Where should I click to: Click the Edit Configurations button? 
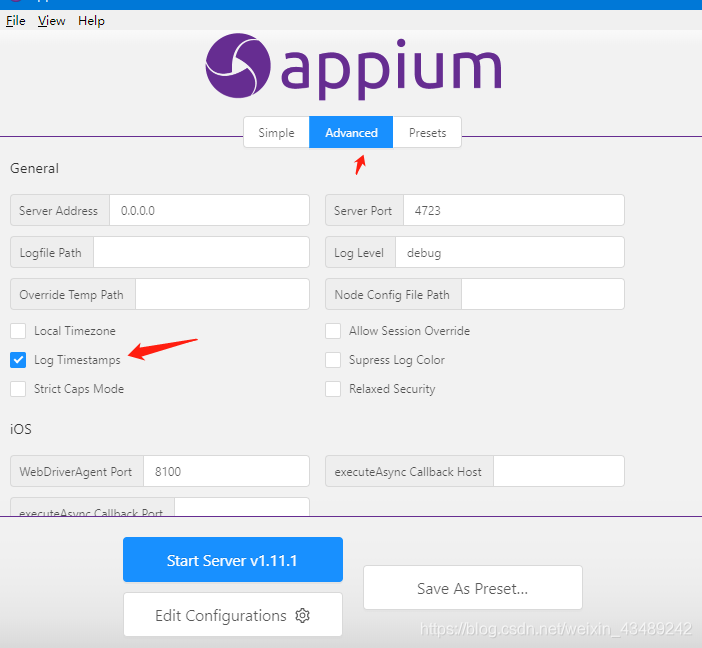(x=233, y=615)
